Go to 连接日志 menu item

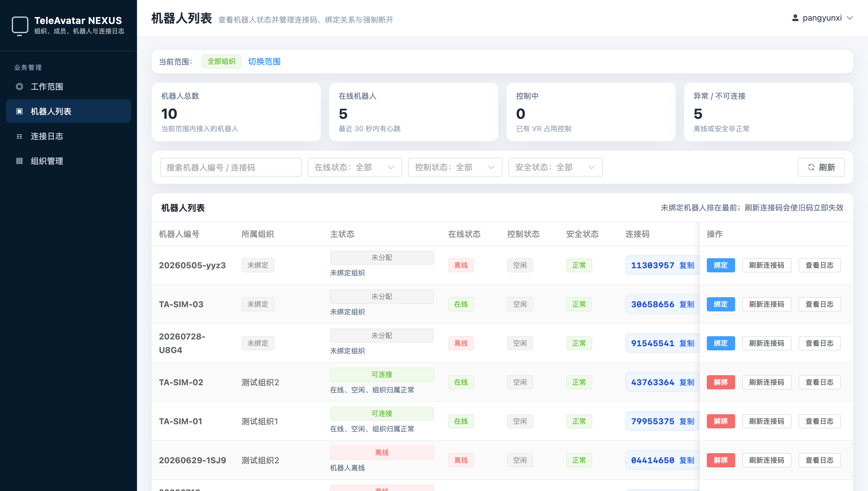coord(68,136)
